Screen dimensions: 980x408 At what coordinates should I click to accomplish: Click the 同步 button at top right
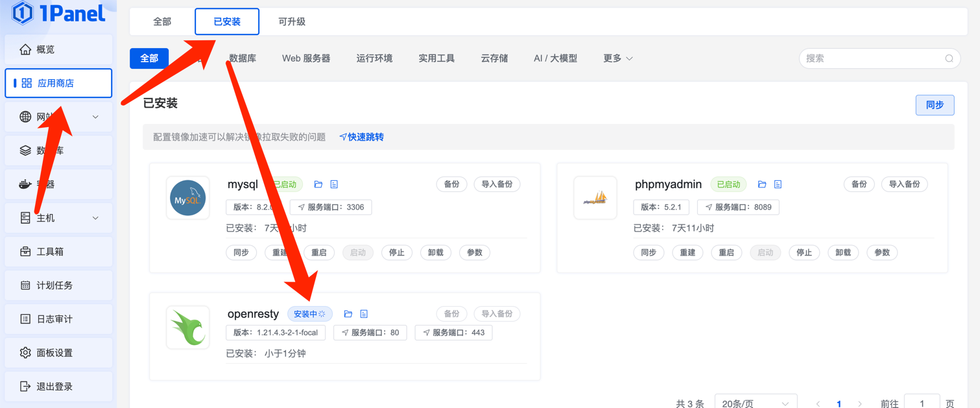pos(934,105)
